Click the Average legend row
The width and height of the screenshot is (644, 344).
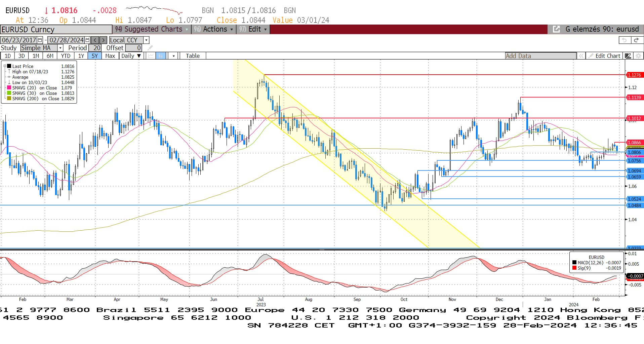coord(41,77)
